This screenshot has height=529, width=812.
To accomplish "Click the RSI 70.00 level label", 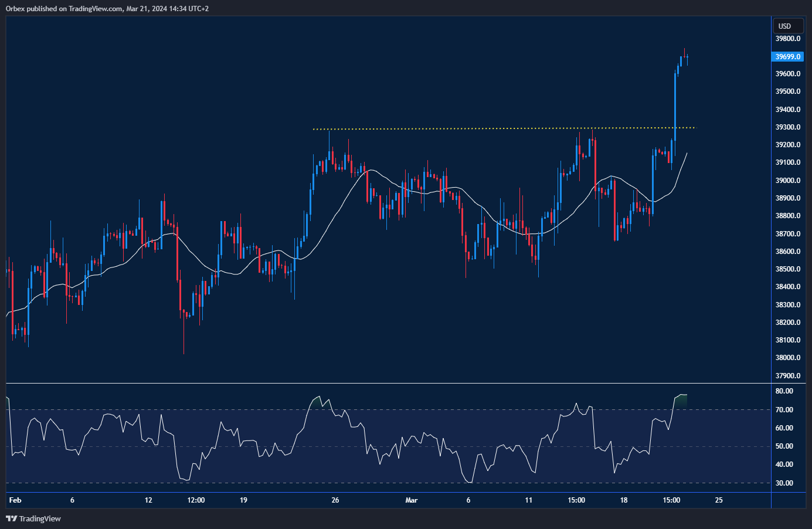I will [x=784, y=410].
